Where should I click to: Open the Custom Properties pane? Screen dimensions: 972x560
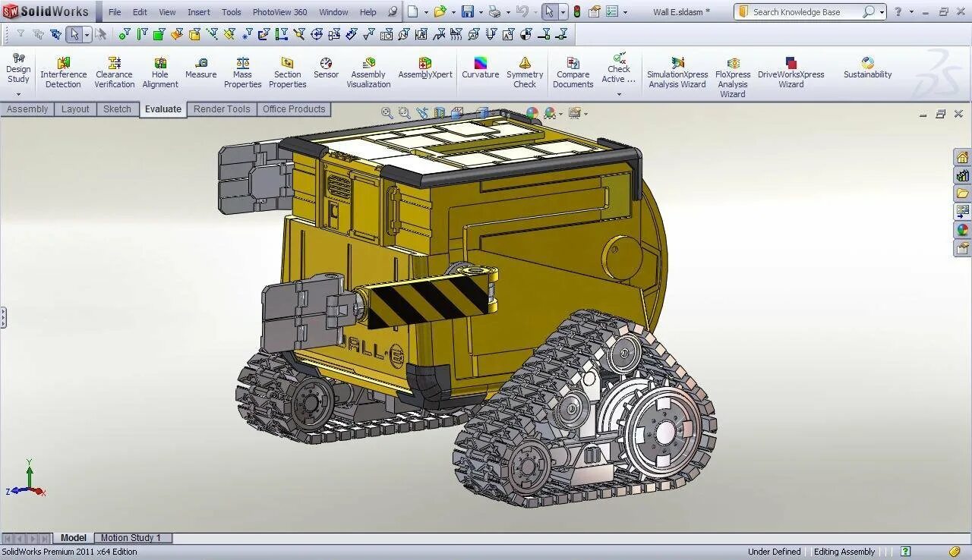(963, 248)
